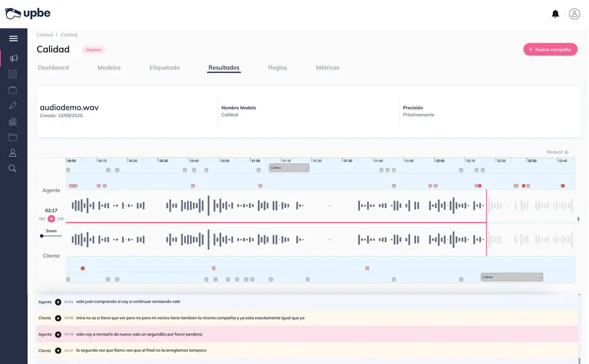Play the Cliente transcript line at 01:06
Viewport: 589px width, 364px height.
point(58,317)
